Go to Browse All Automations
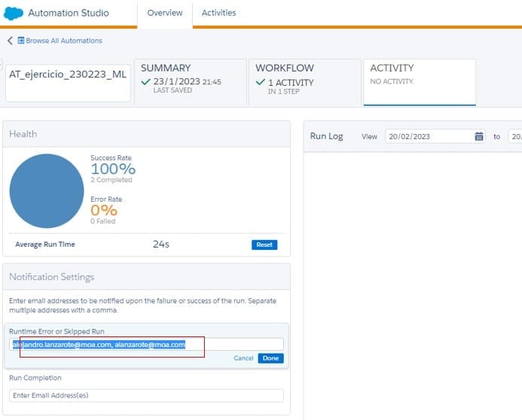Viewport: 522px width, 420px height. [63, 41]
